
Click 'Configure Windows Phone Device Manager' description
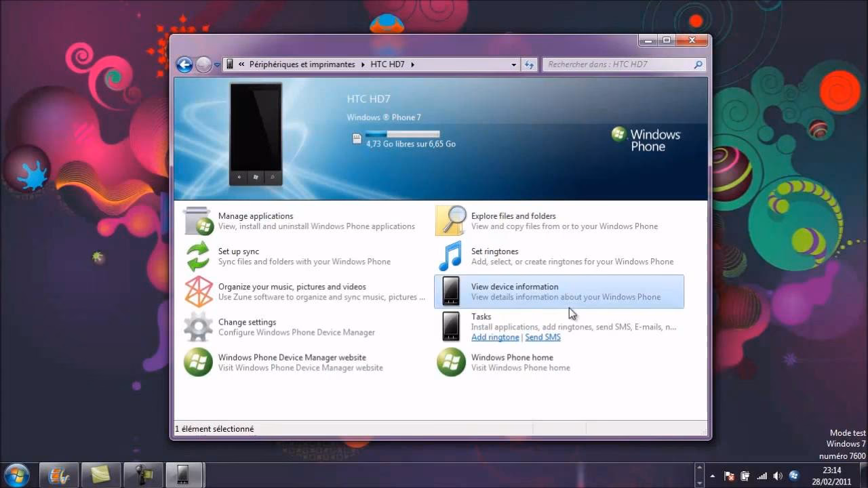[296, 333]
